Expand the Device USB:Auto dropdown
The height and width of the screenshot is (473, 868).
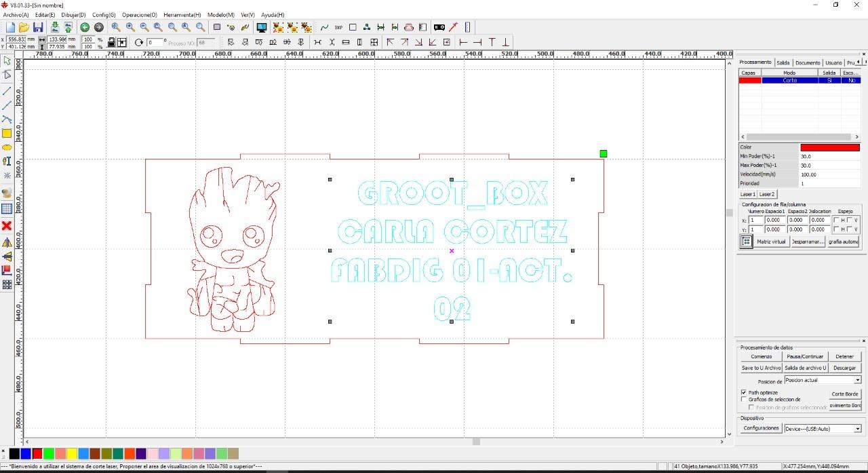[x=857, y=428]
